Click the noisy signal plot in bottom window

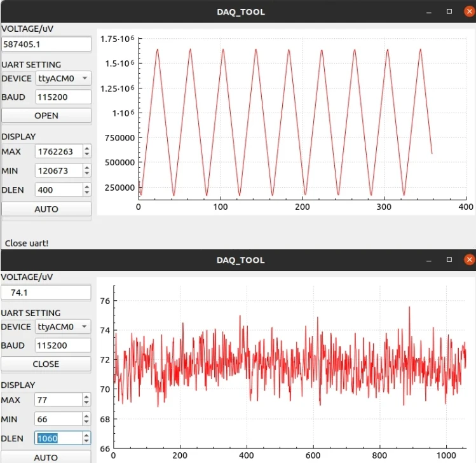[x=290, y=367]
